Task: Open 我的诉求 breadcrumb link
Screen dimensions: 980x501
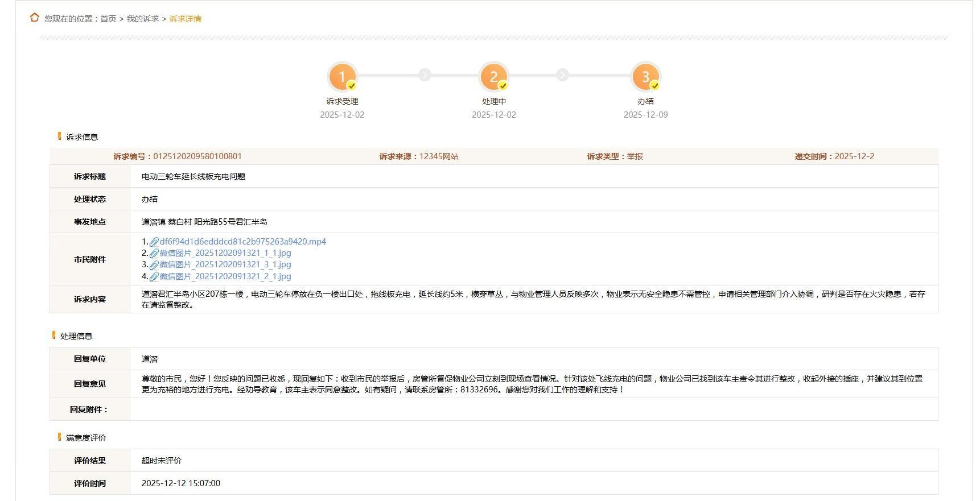Action: pos(142,19)
